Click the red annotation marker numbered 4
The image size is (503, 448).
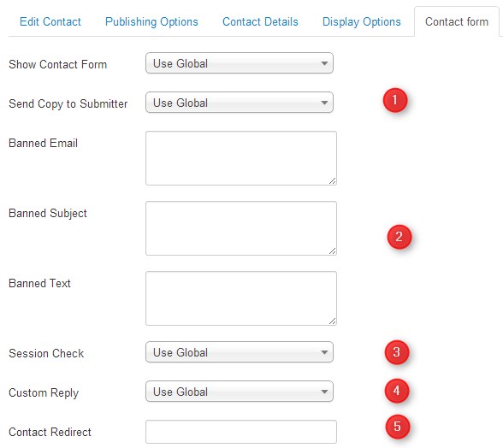[397, 391]
